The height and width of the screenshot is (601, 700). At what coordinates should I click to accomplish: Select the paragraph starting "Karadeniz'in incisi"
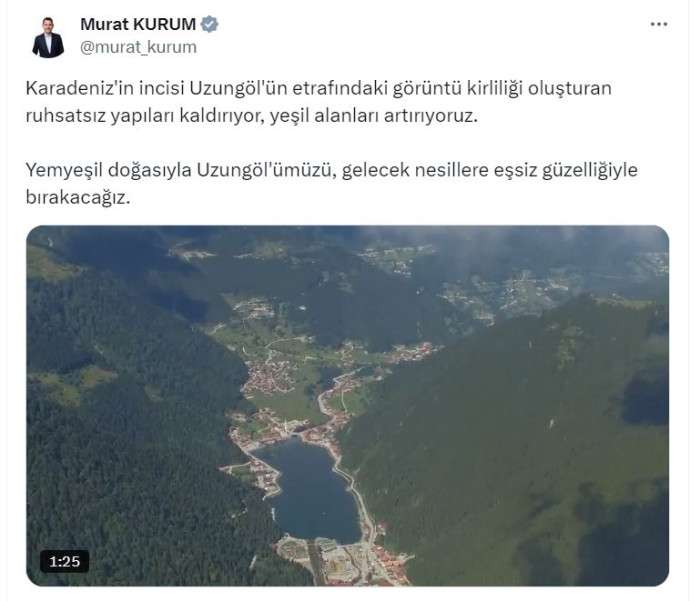point(318,102)
